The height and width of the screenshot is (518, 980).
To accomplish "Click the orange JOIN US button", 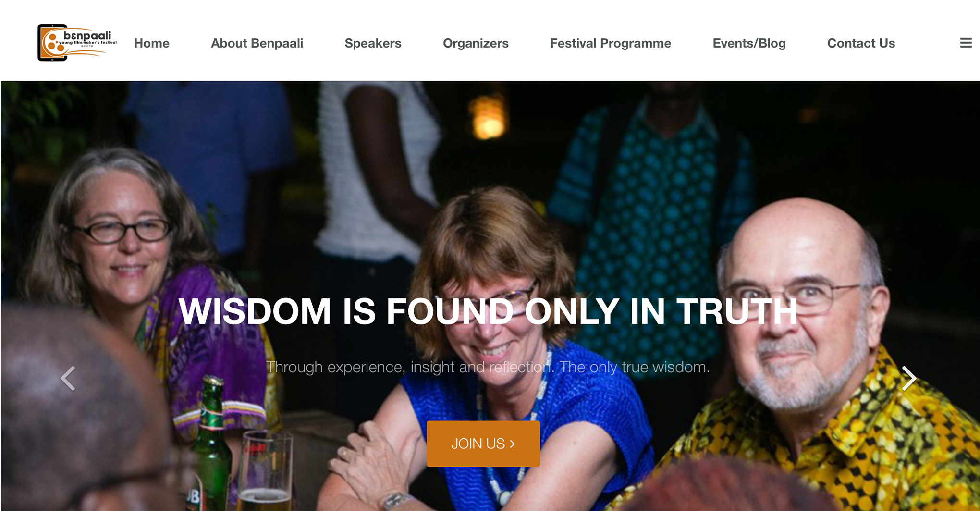I will (483, 444).
